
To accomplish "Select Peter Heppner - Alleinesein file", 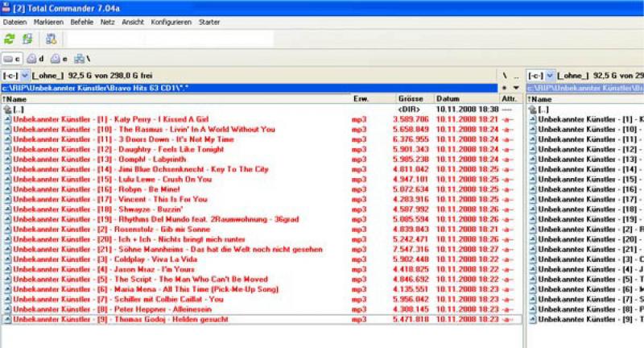I will (262, 309).
